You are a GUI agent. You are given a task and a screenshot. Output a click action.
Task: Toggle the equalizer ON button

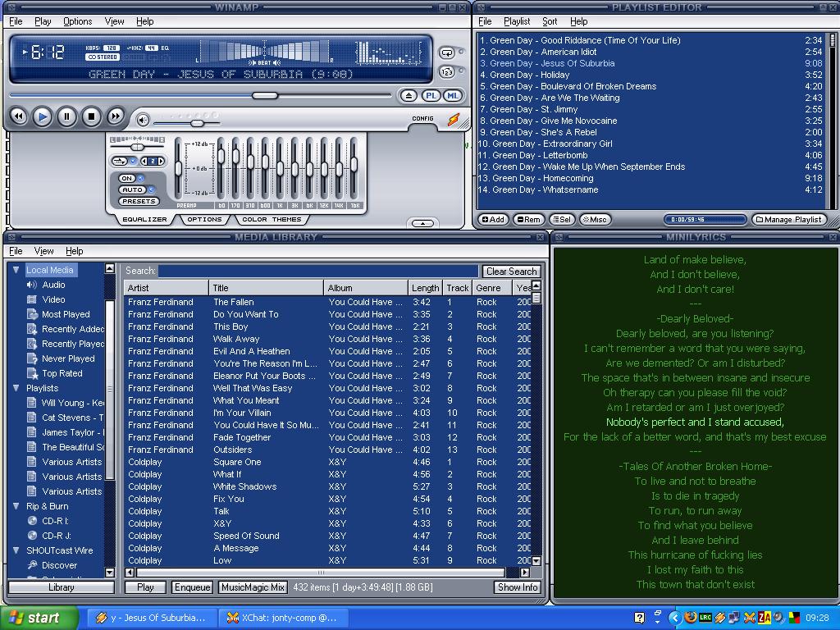127,178
